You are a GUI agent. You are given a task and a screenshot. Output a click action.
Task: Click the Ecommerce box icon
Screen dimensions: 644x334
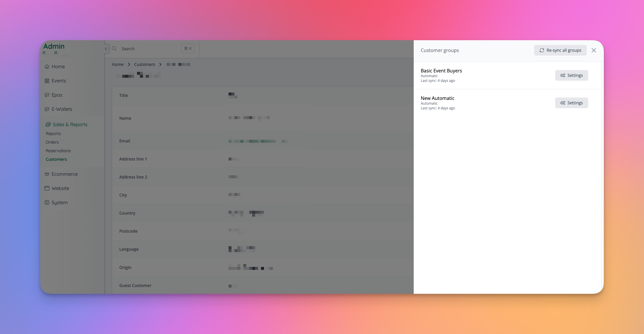[47, 174]
